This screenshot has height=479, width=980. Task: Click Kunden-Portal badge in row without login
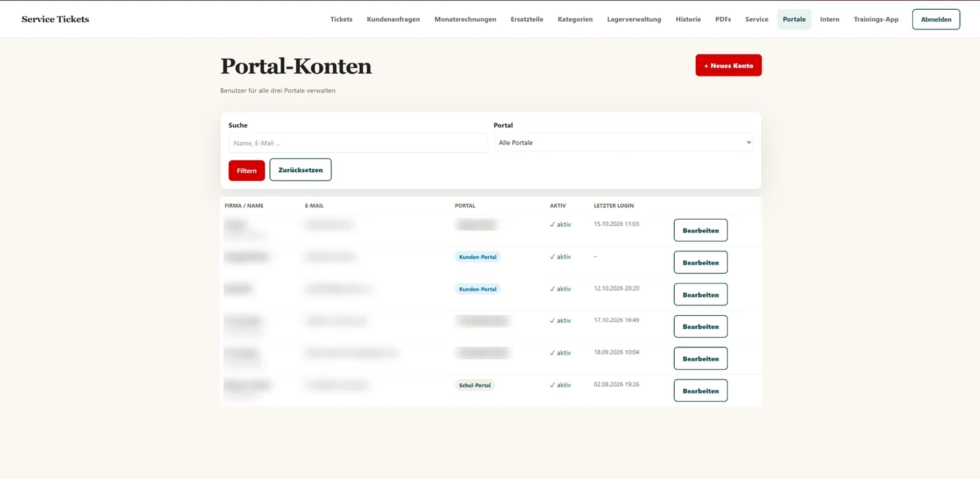point(477,257)
